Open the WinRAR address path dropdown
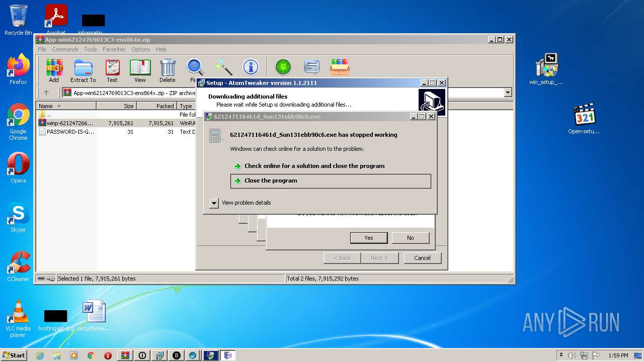 508,93
